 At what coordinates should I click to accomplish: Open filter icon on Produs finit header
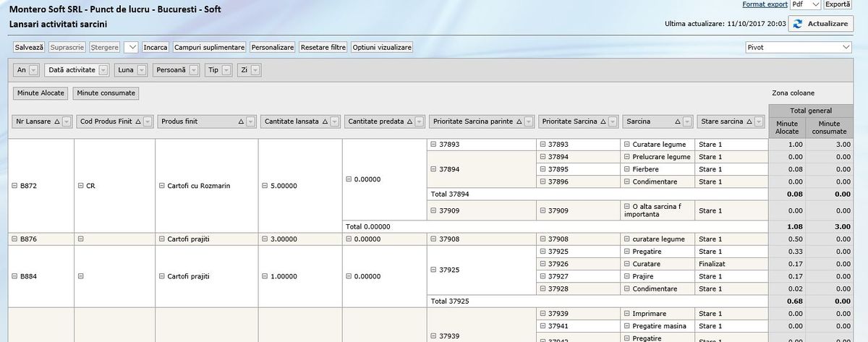point(250,121)
